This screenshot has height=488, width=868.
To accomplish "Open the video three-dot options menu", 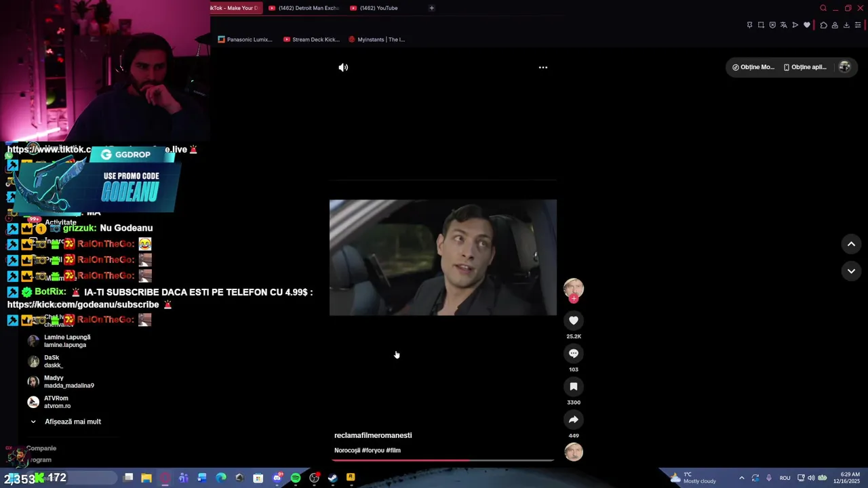I will (x=542, y=67).
